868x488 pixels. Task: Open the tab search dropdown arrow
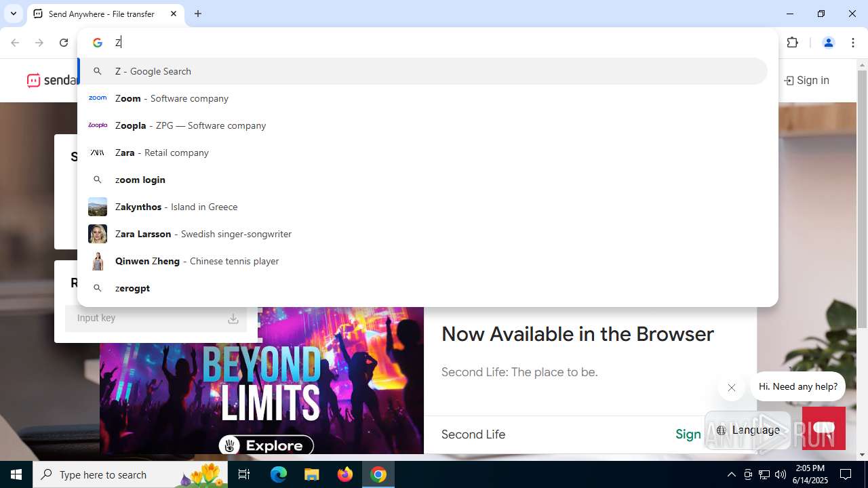(13, 14)
